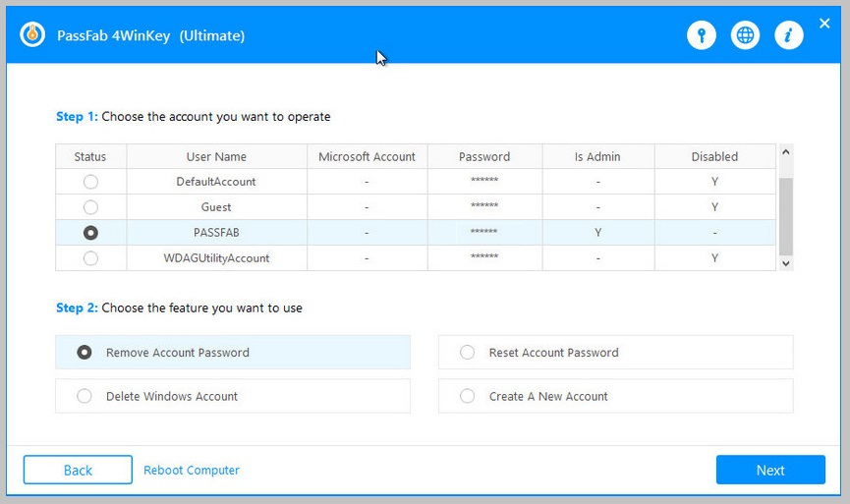850x504 pixels.
Task: Click the Back button
Action: pos(78,470)
